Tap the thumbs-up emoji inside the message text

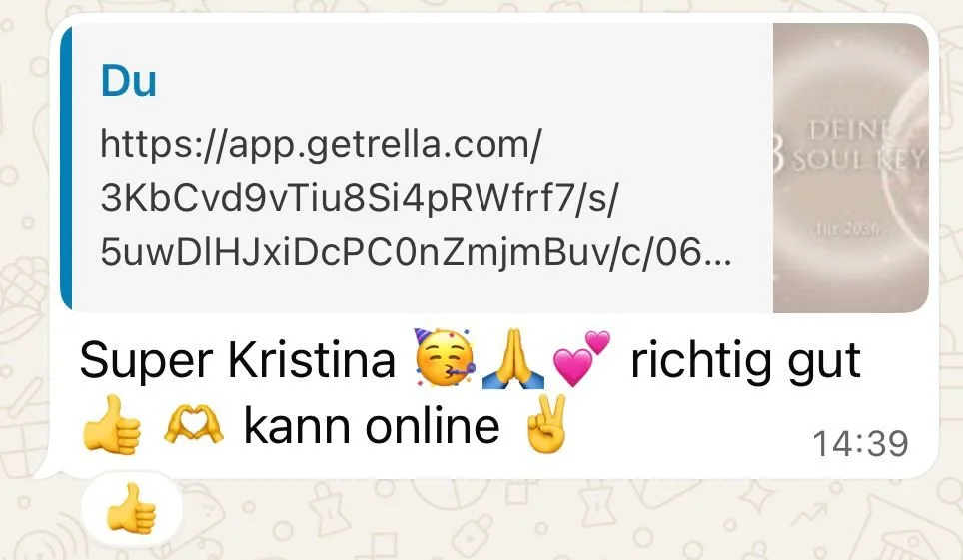pyautogui.click(x=111, y=425)
